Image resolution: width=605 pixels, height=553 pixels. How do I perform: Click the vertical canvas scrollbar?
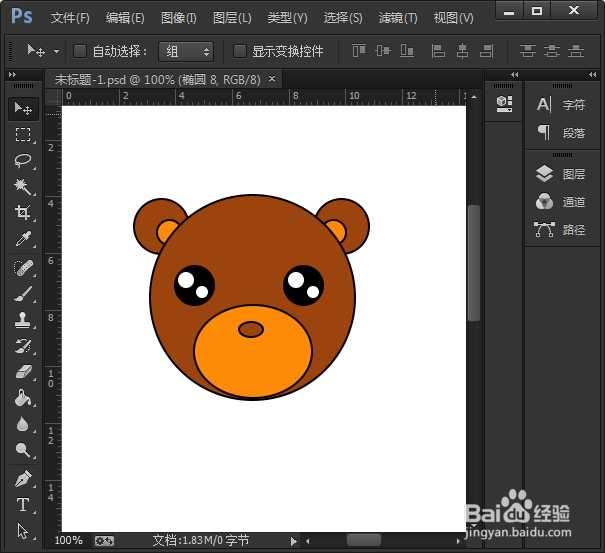474,262
